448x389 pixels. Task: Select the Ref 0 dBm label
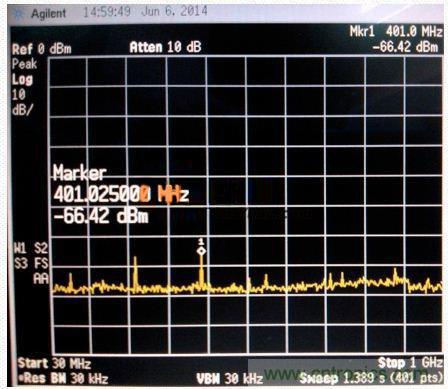coord(42,50)
